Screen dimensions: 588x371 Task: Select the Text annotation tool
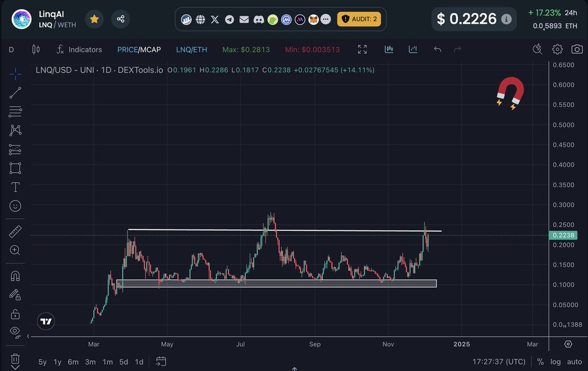15,187
